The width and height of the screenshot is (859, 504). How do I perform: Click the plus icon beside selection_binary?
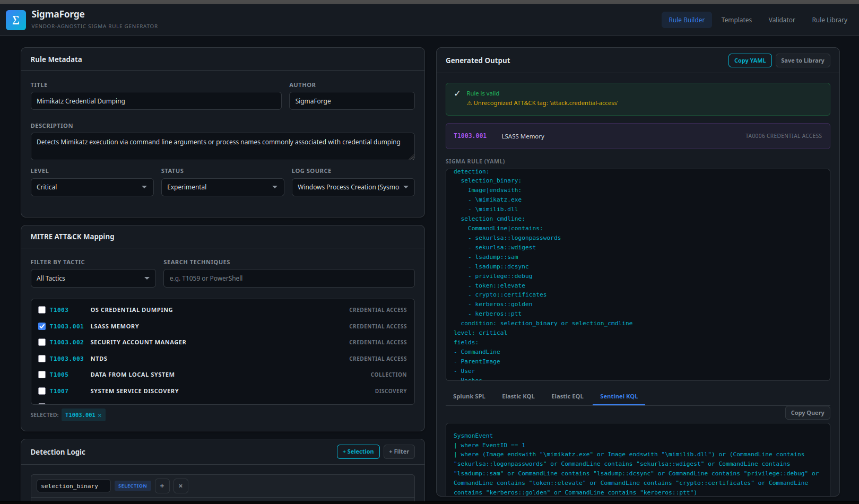[162, 486]
